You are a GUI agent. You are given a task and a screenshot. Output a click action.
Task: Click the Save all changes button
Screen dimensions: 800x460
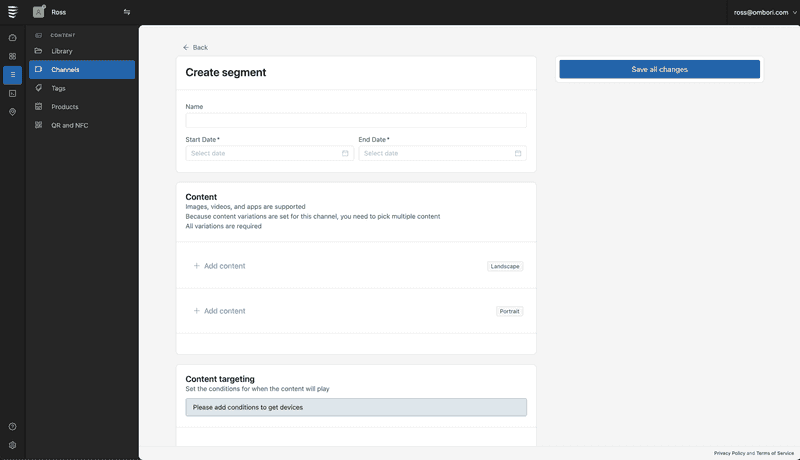[659, 69]
